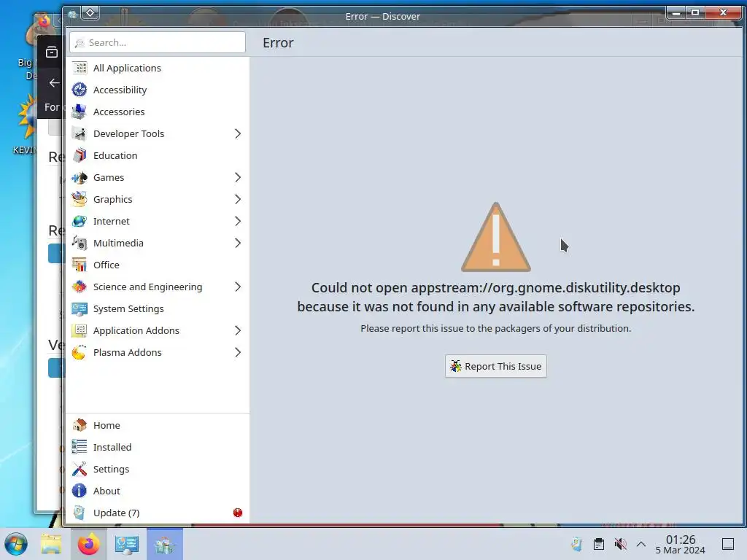The image size is (747, 560).
Task: Open the Home page label
Action: [x=107, y=425]
